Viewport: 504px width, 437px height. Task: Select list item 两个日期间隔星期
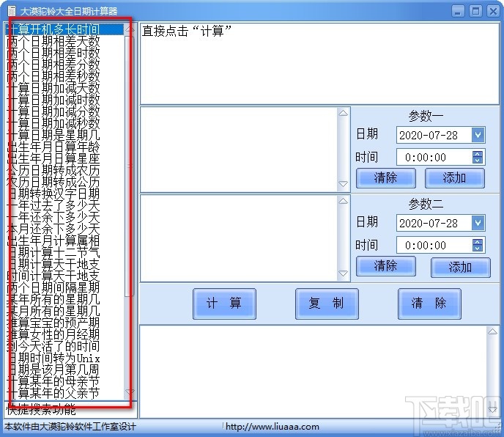(x=64, y=287)
